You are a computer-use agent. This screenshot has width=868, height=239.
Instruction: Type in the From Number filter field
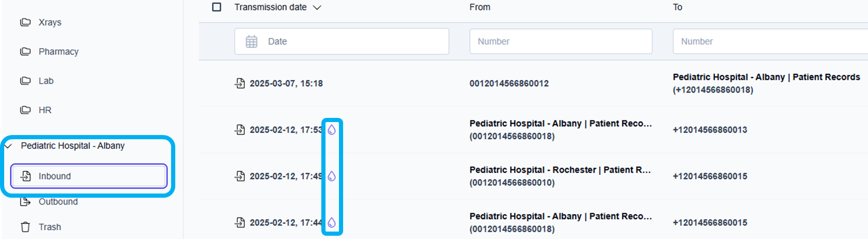[561, 41]
